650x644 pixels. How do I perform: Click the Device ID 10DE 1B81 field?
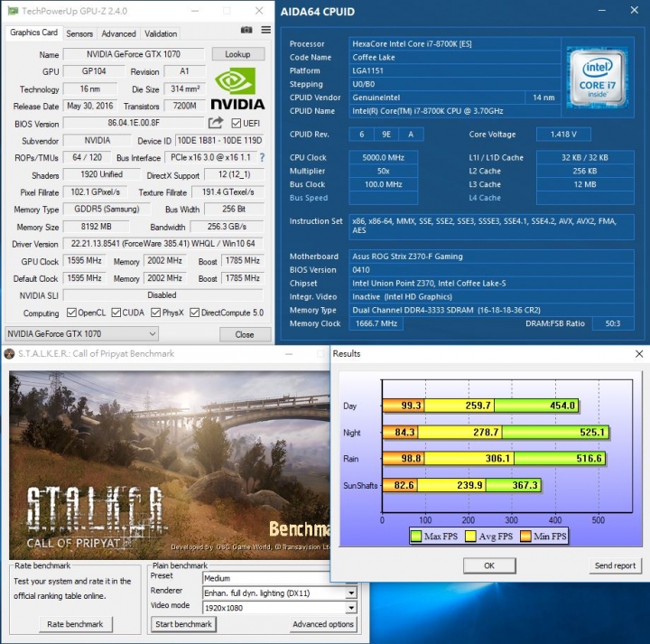pyautogui.click(x=219, y=141)
